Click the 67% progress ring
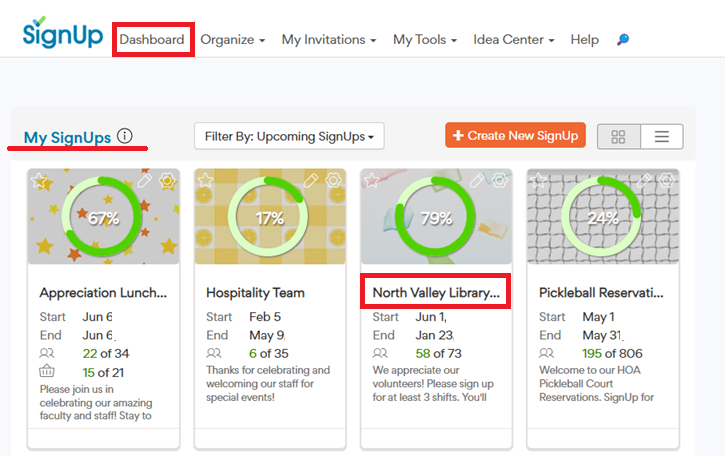 [x=103, y=217]
